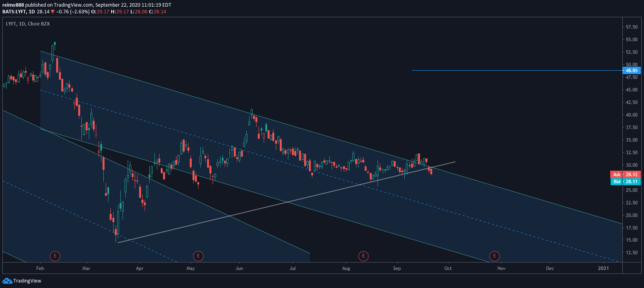Screen dimensions: 644x288
Task: Click the 20.00 price axis label
Action: tap(632, 215)
